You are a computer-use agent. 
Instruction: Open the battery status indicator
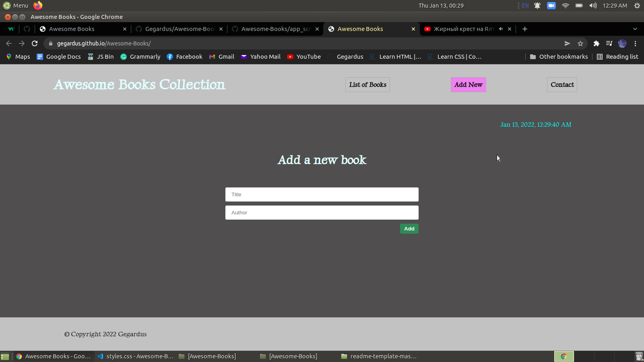(x=579, y=6)
